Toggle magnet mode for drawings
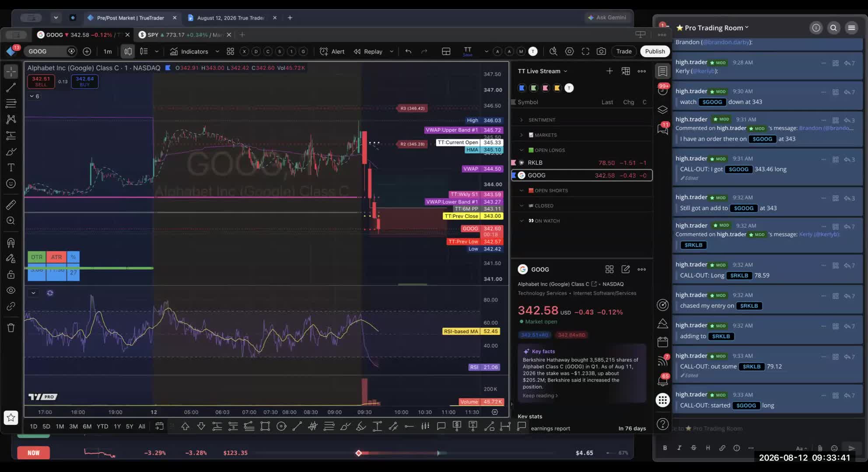Screen dimensions: 868x472 pyautogui.click(x=11, y=243)
